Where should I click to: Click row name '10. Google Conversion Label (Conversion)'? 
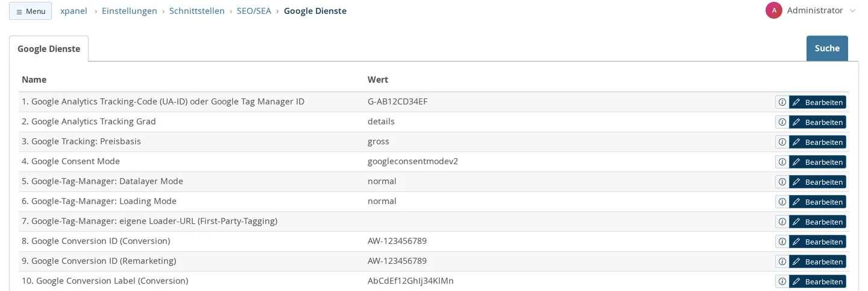[105, 281]
